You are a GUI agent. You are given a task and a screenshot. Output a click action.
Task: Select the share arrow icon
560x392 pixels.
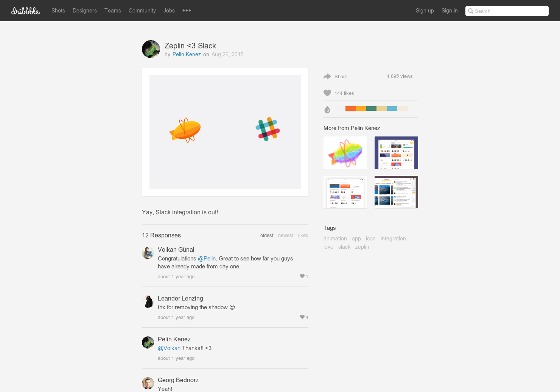(x=328, y=76)
